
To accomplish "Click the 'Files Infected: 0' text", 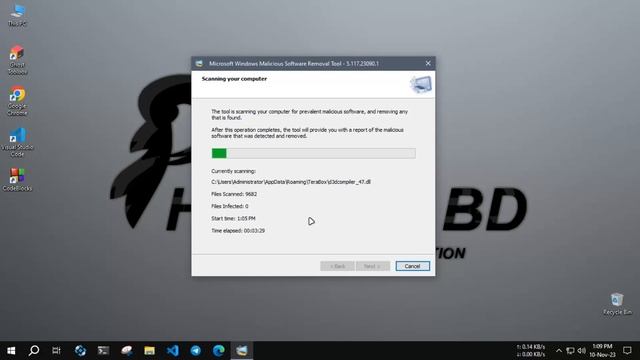I will coord(229,207).
